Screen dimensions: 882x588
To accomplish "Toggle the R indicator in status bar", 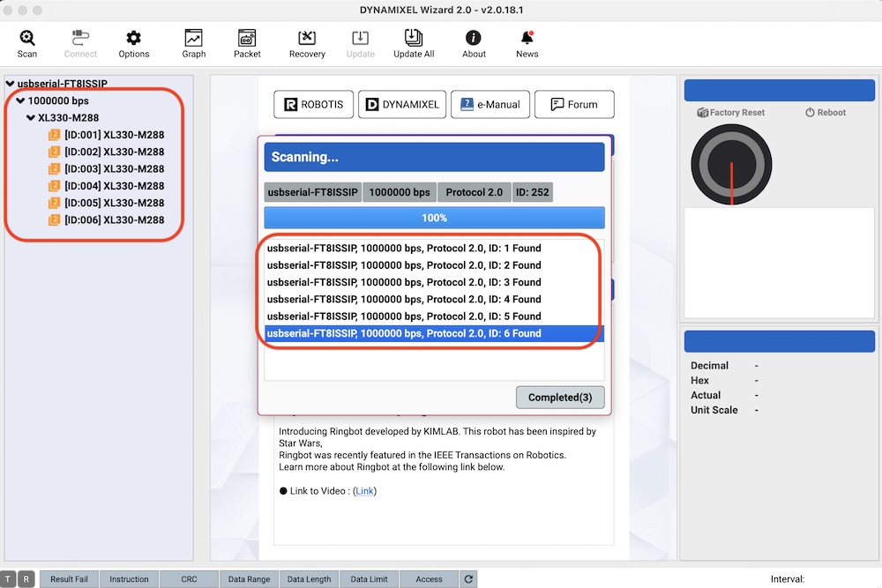I will pyautogui.click(x=26, y=579).
